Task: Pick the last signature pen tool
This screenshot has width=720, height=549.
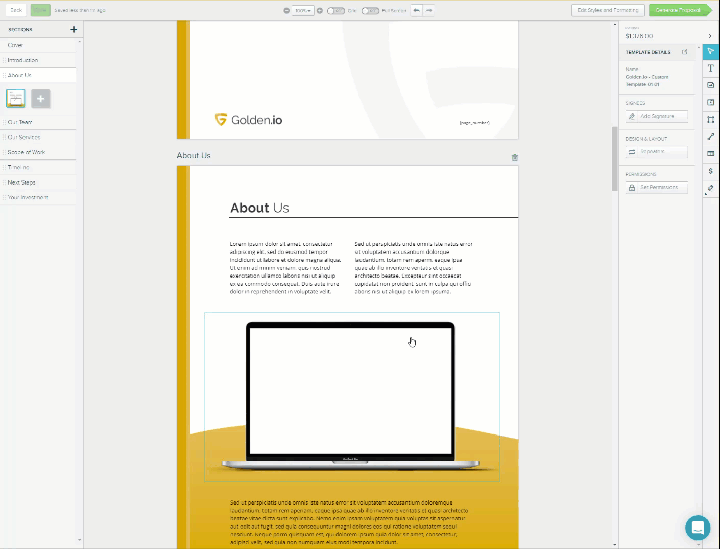Action: [x=711, y=188]
